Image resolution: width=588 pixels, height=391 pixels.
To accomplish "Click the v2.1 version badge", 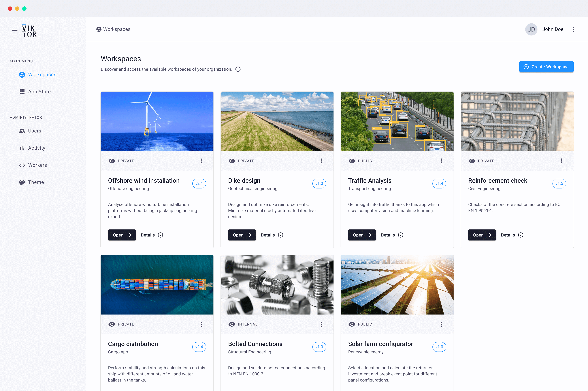I will click(x=199, y=184).
